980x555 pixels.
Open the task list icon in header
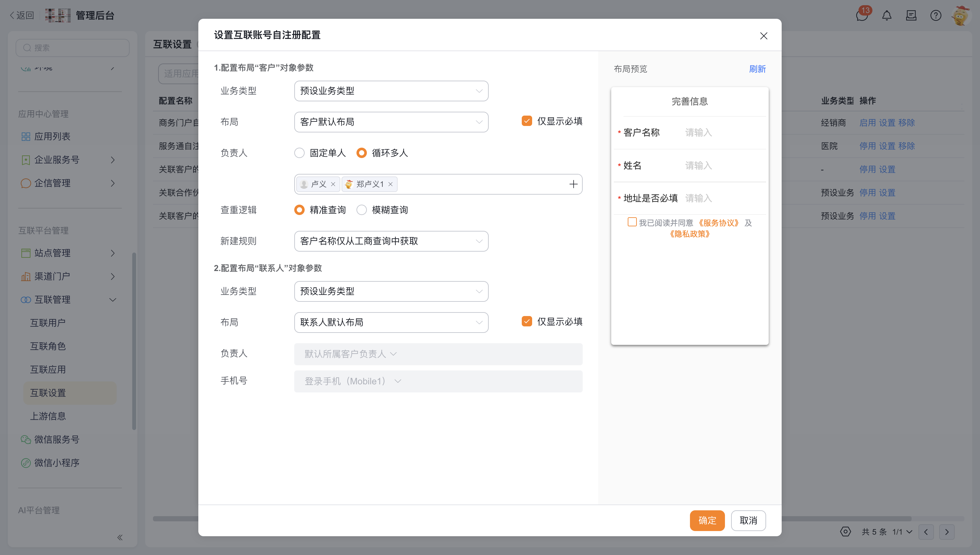[x=911, y=16]
